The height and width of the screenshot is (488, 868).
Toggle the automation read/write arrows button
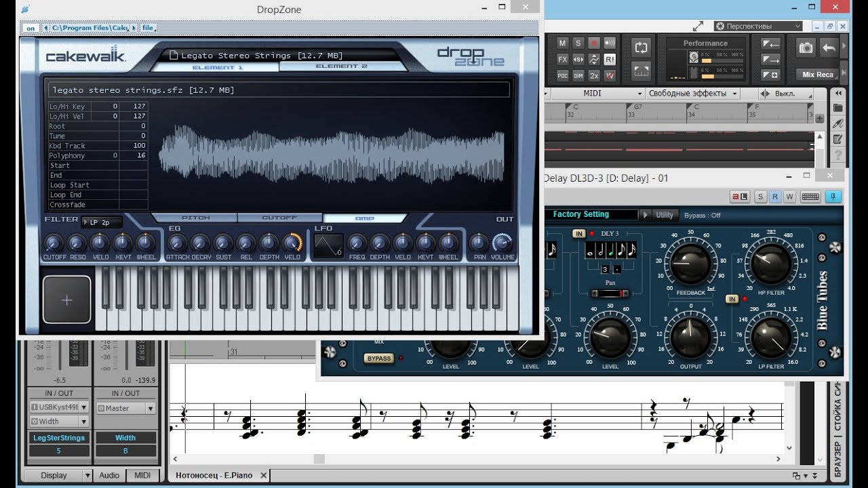tap(594, 60)
